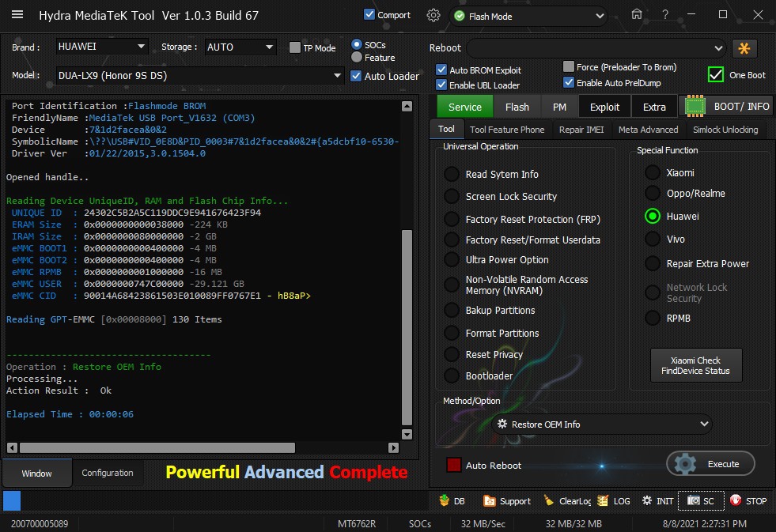This screenshot has height=532, width=776.
Task: Open the Extra tab
Action: pos(654,107)
